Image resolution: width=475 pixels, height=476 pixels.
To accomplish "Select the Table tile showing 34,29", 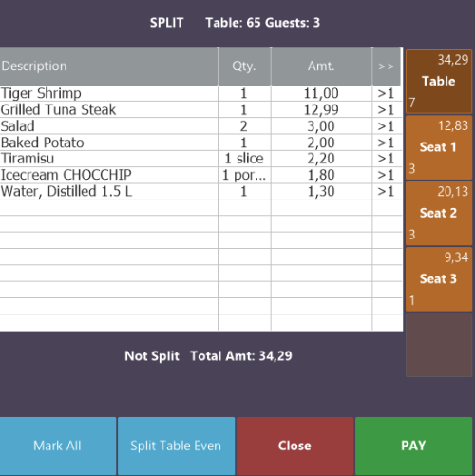I will pyautogui.click(x=439, y=82).
